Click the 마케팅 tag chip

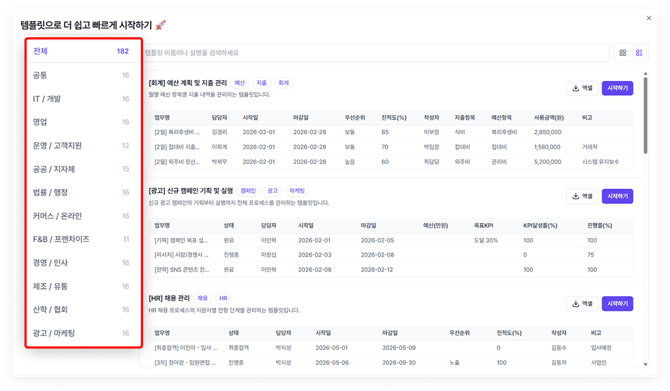coord(297,191)
